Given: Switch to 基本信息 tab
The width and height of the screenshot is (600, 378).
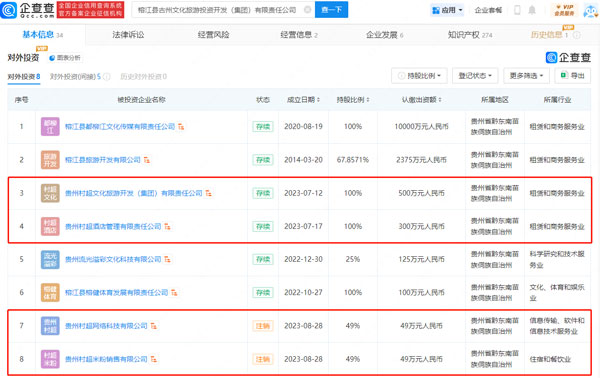Looking at the screenshot, I should click(x=42, y=35).
